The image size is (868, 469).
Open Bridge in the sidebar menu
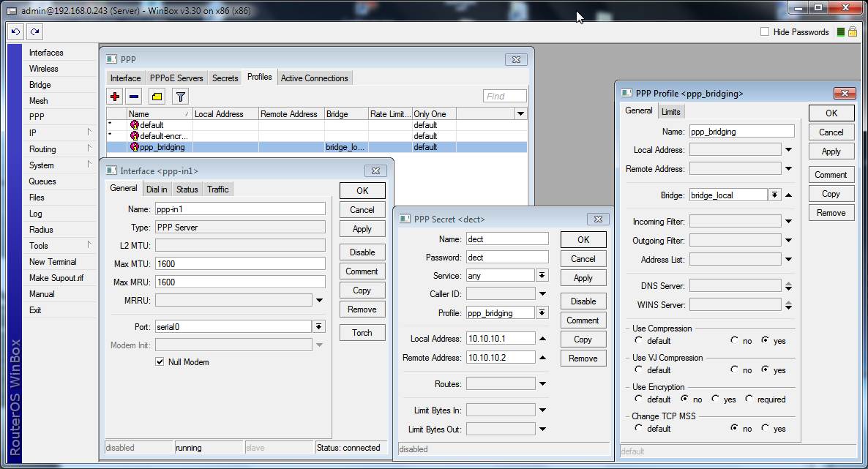40,85
